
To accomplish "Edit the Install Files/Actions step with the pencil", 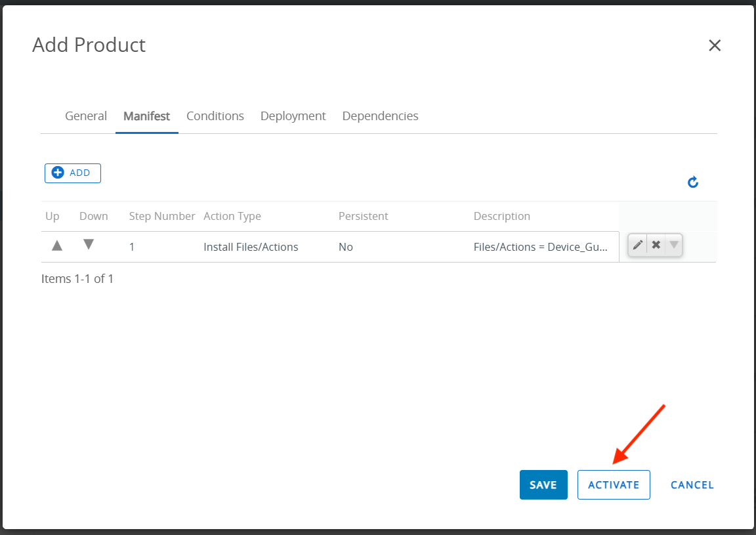I will 637,245.
